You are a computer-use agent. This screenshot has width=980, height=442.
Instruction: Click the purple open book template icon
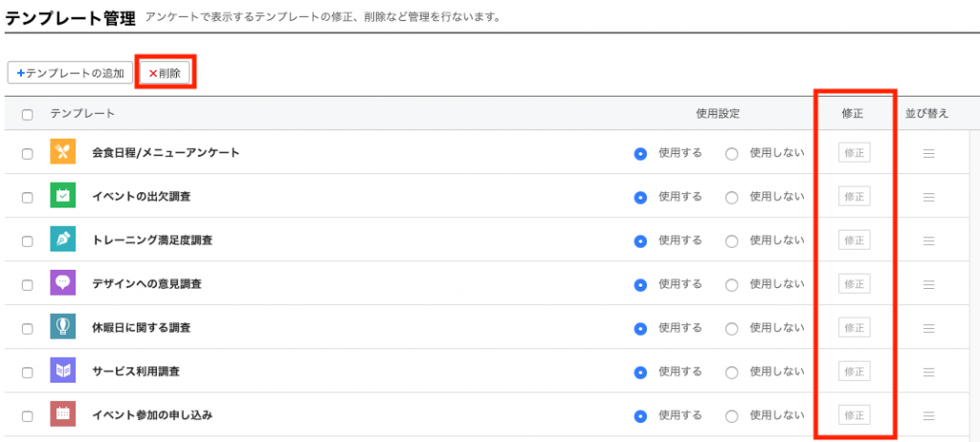click(x=62, y=371)
